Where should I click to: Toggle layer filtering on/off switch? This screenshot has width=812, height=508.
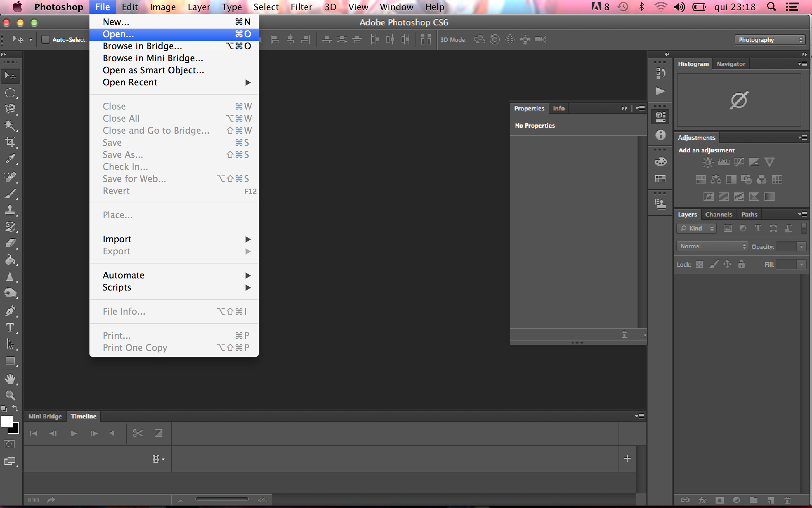pyautogui.click(x=804, y=229)
